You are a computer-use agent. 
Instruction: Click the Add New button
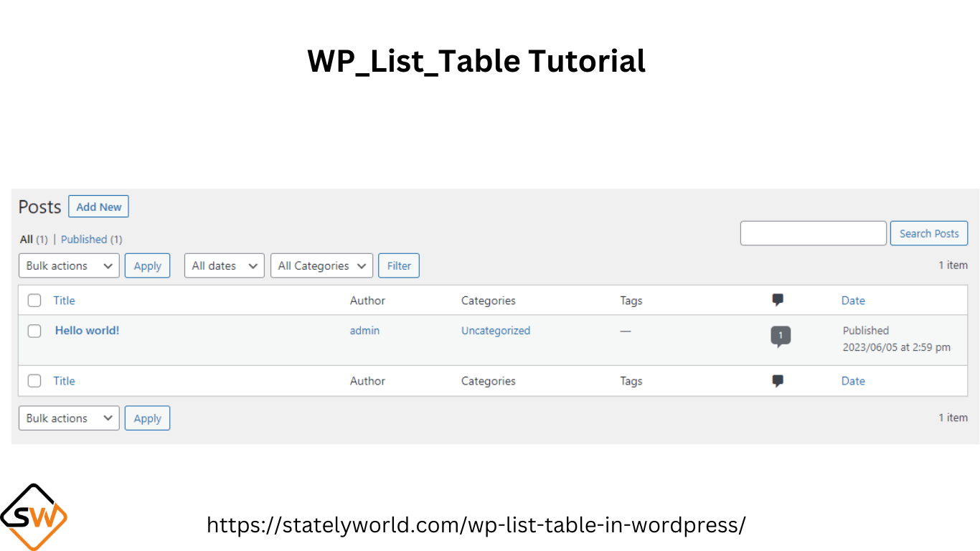click(x=99, y=207)
